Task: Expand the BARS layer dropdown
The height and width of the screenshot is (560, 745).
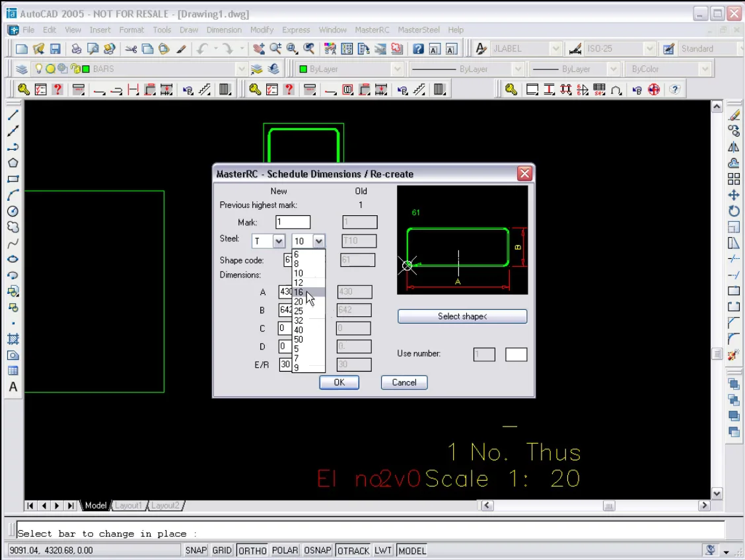Action: [241, 69]
